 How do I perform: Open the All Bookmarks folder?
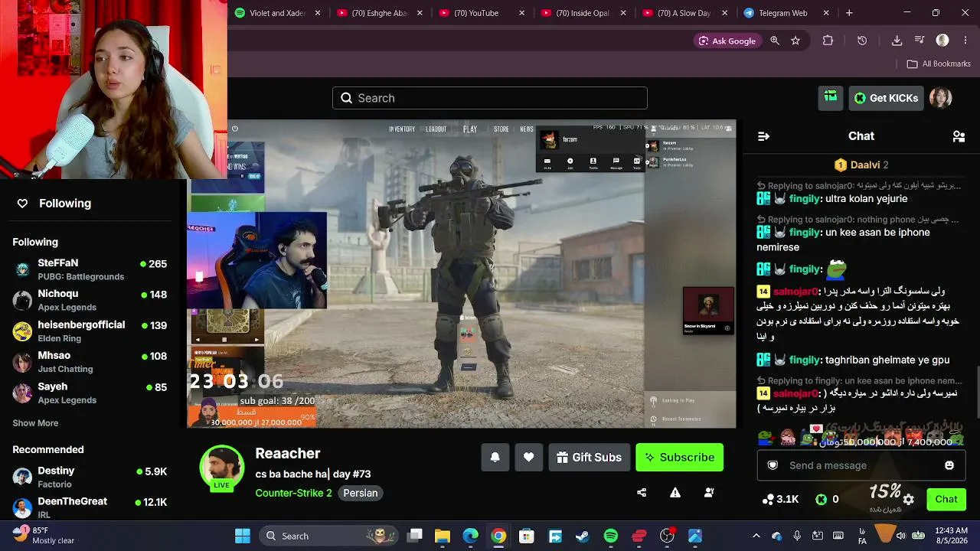[939, 64]
